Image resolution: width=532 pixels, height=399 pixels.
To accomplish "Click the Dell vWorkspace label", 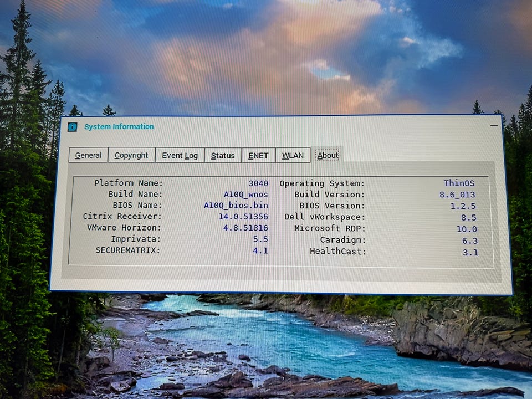I will (x=325, y=217).
